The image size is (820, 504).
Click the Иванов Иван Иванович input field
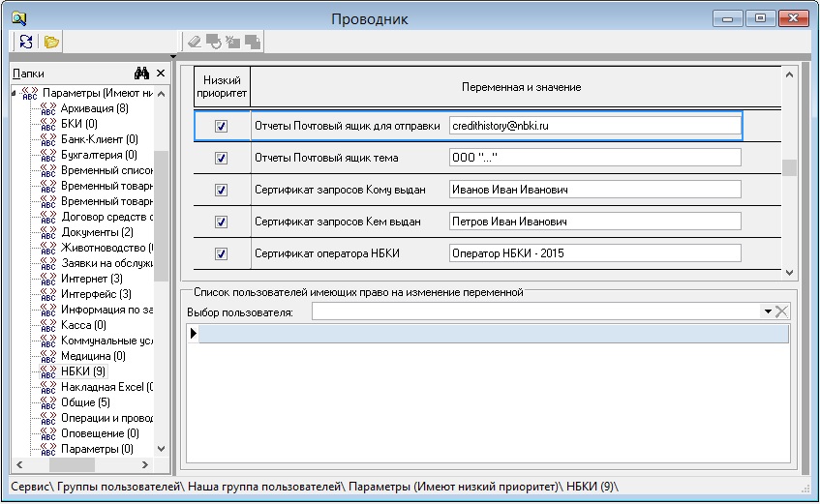(x=594, y=190)
